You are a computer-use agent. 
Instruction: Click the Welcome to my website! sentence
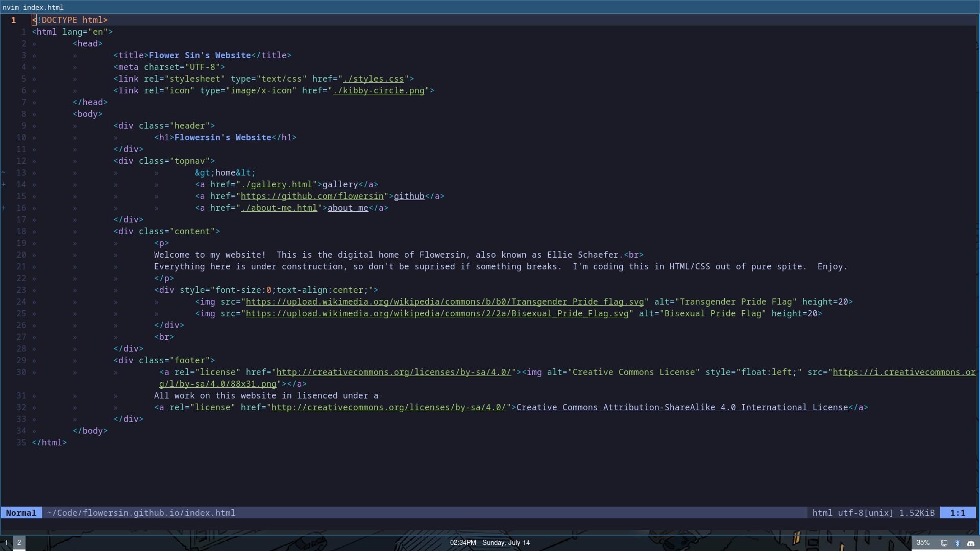point(210,255)
